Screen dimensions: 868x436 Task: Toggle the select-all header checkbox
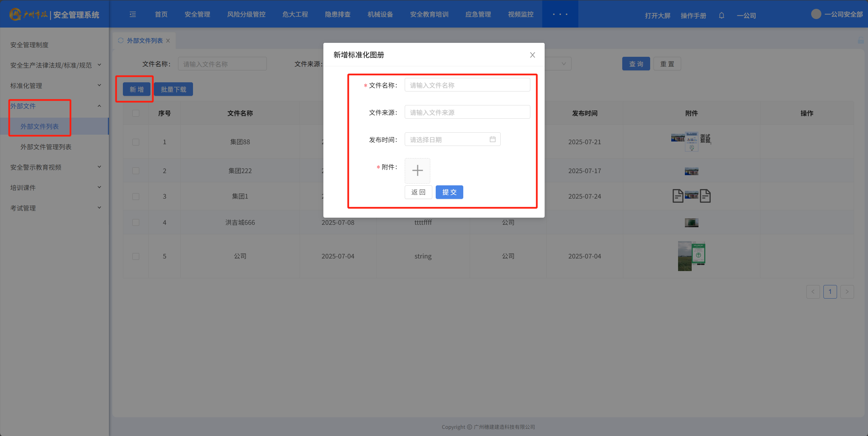136,113
